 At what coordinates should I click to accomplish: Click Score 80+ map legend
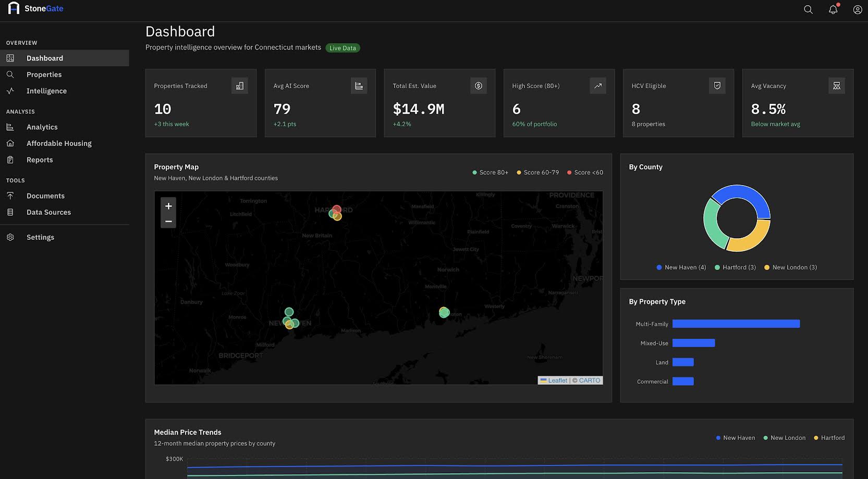point(490,173)
